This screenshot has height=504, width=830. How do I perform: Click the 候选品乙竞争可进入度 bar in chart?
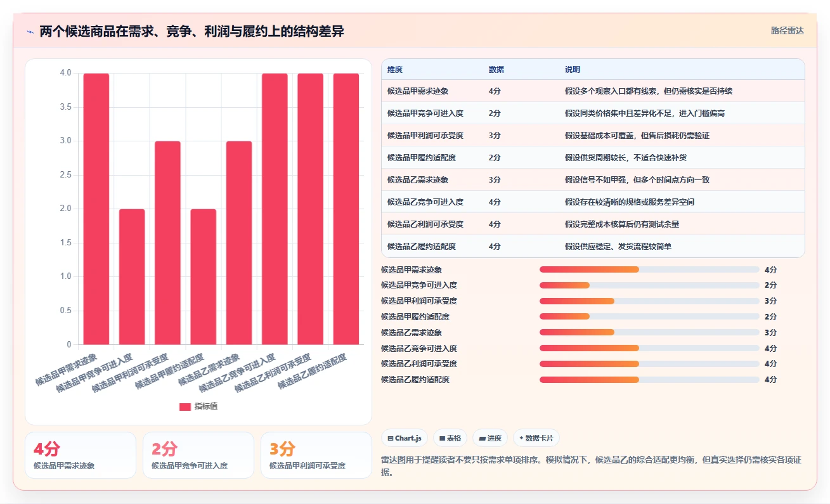point(275,209)
